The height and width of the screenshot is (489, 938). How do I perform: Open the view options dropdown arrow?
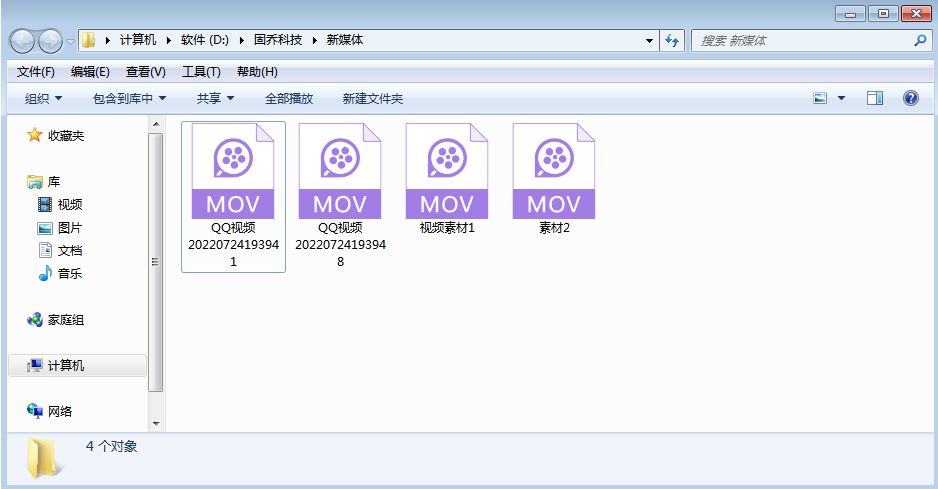click(841, 98)
